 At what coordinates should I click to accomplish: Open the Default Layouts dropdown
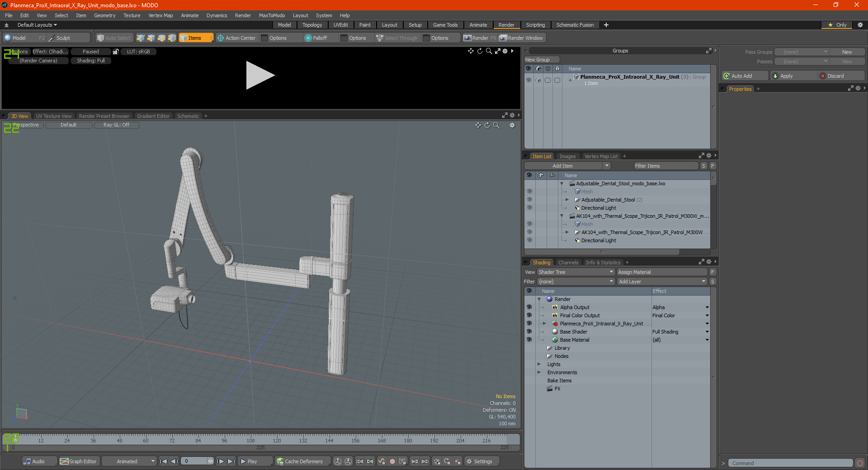click(37, 25)
